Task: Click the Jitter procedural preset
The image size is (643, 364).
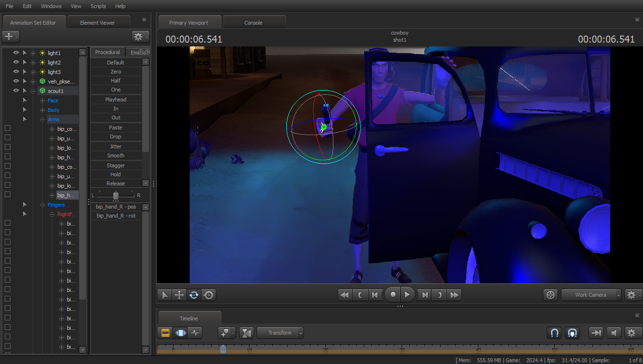Action: point(116,146)
